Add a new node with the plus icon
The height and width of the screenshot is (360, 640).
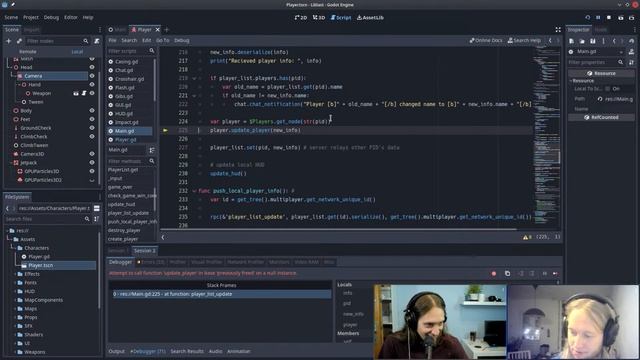click(x=8, y=41)
